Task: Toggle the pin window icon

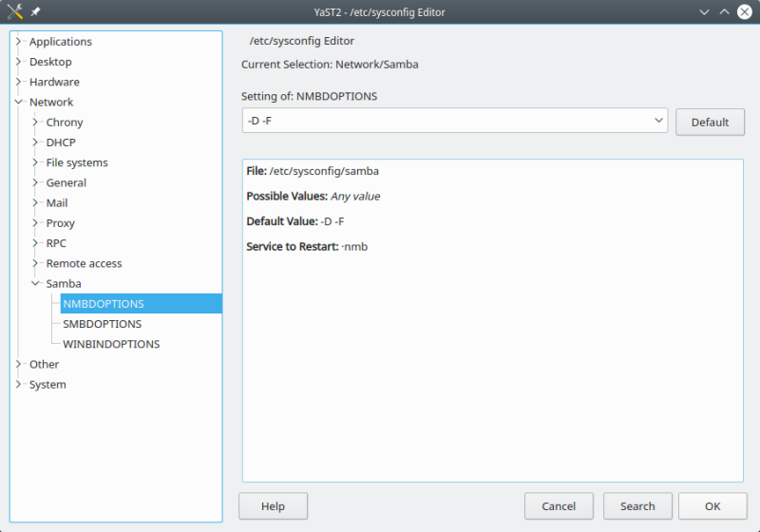Action: pyautogui.click(x=35, y=11)
